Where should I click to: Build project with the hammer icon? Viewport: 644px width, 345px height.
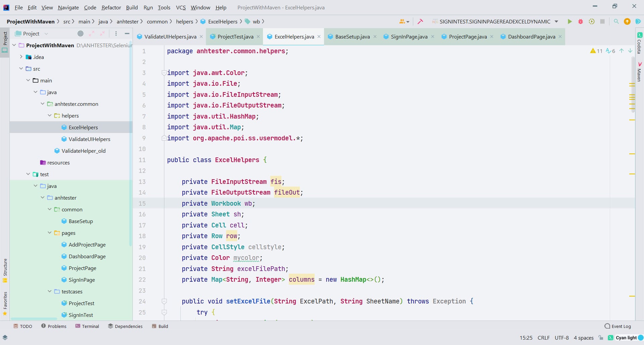click(x=420, y=21)
